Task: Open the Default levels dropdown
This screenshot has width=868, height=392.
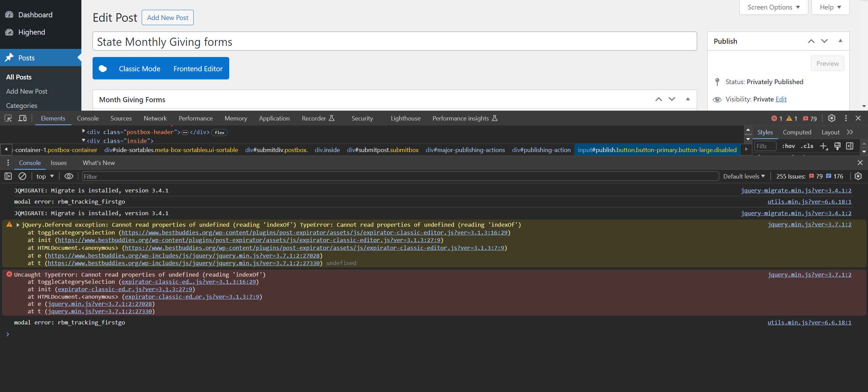Action: [x=744, y=176]
